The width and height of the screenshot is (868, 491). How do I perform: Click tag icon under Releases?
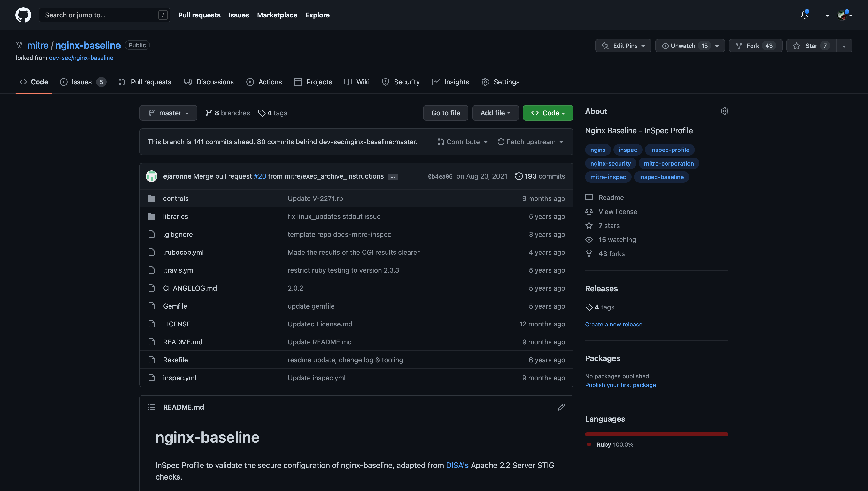(x=589, y=307)
